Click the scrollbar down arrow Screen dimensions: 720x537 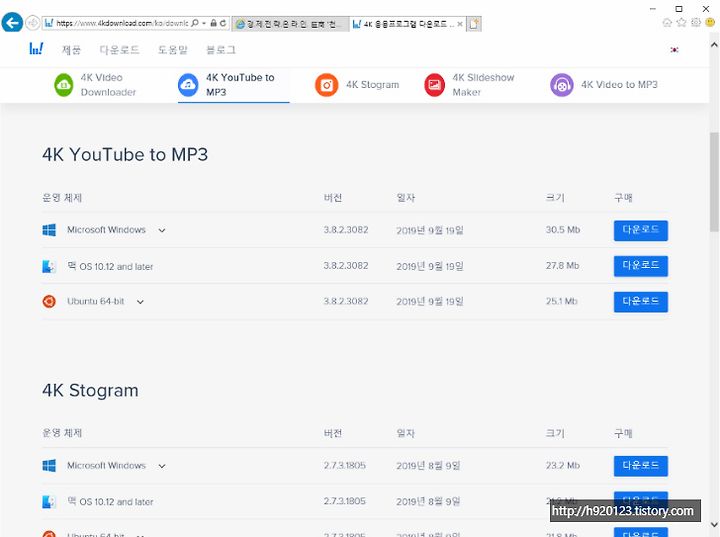pos(714,525)
